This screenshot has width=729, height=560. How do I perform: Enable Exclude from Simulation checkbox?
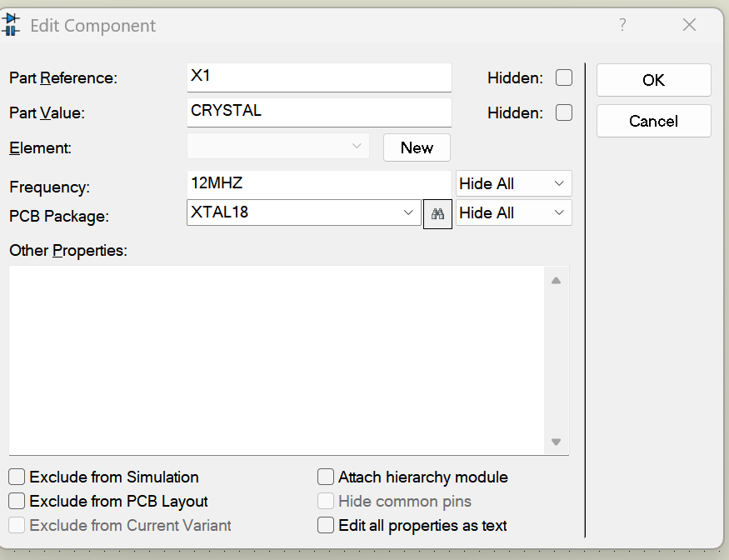point(17,477)
